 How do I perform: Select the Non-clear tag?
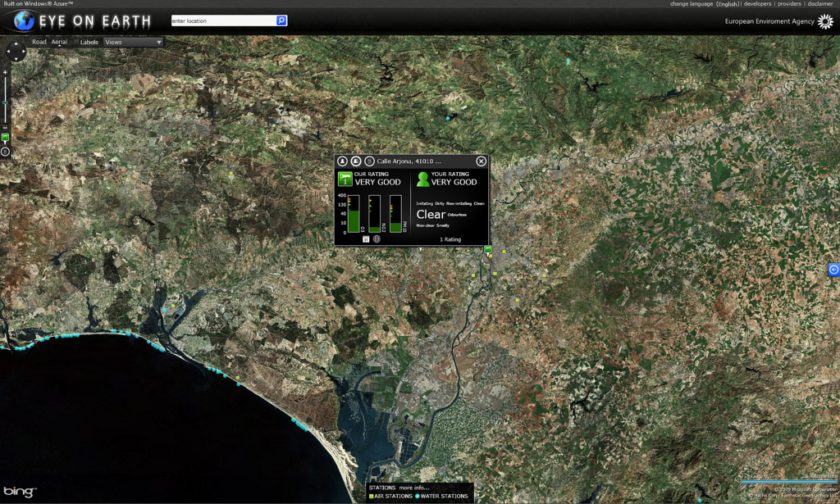(x=426, y=225)
